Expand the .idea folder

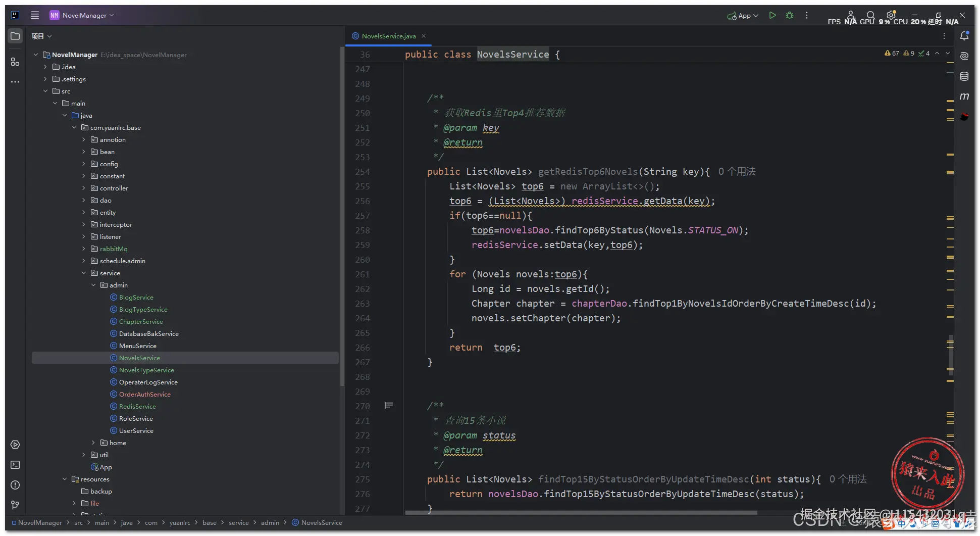point(45,67)
